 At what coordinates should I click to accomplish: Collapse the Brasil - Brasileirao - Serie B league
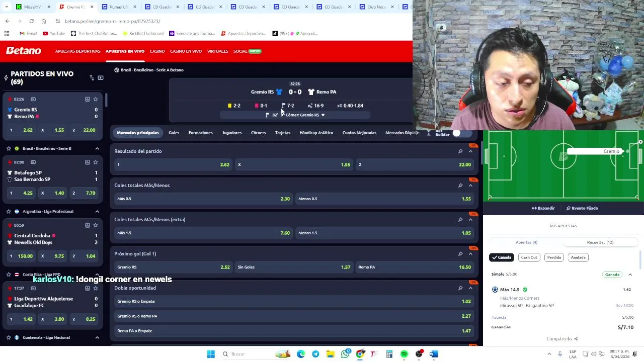click(x=97, y=148)
